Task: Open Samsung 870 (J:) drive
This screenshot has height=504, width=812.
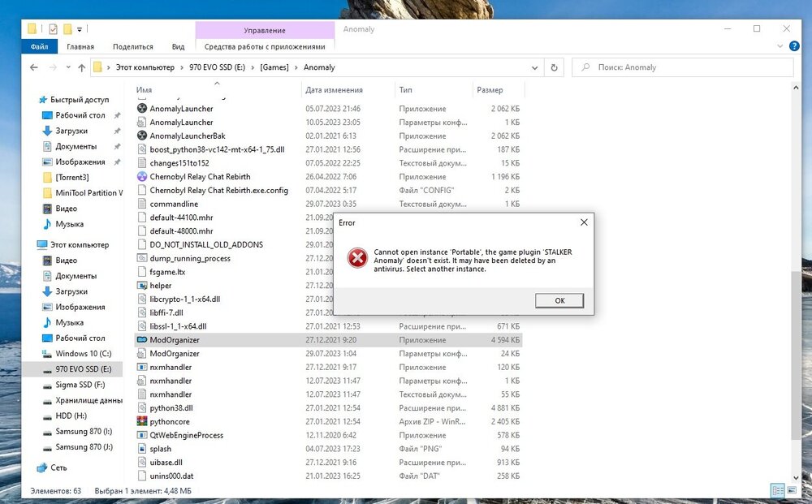Action: point(84,446)
